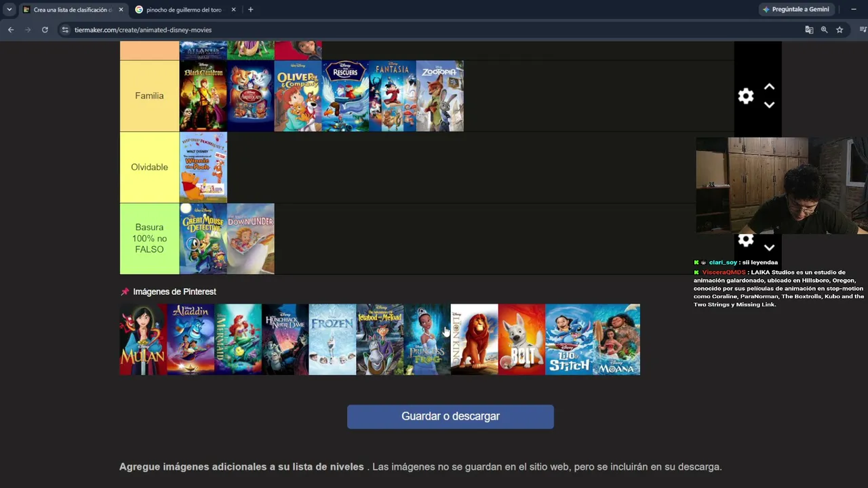Pick The Black Cauldron poster
The image size is (868, 488).
coord(203,96)
